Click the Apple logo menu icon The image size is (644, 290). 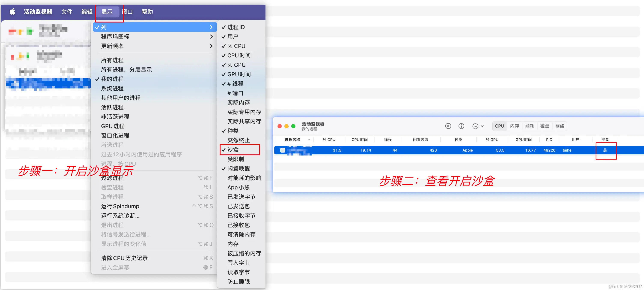point(12,12)
